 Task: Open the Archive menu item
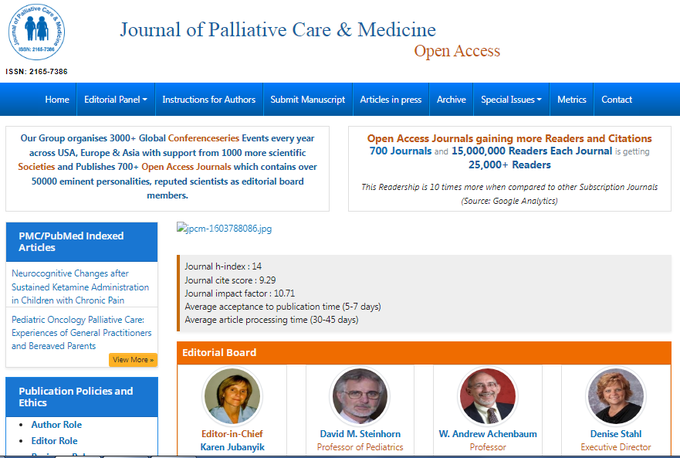pyautogui.click(x=451, y=100)
